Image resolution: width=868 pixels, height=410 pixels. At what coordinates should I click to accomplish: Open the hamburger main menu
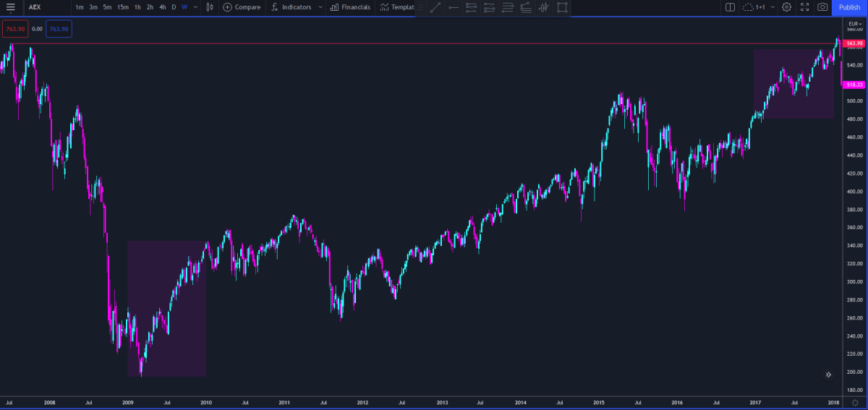[x=10, y=7]
